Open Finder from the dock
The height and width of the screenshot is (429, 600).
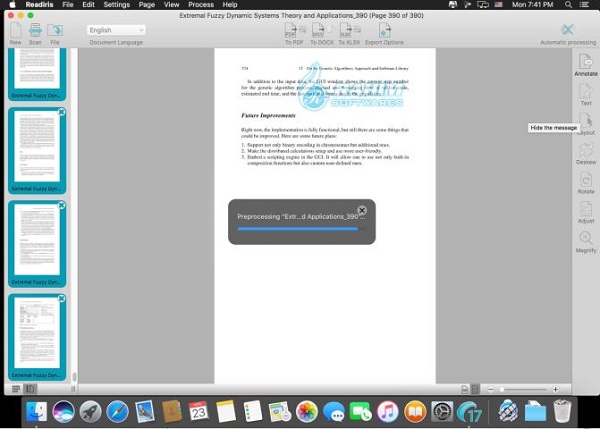[36, 412]
